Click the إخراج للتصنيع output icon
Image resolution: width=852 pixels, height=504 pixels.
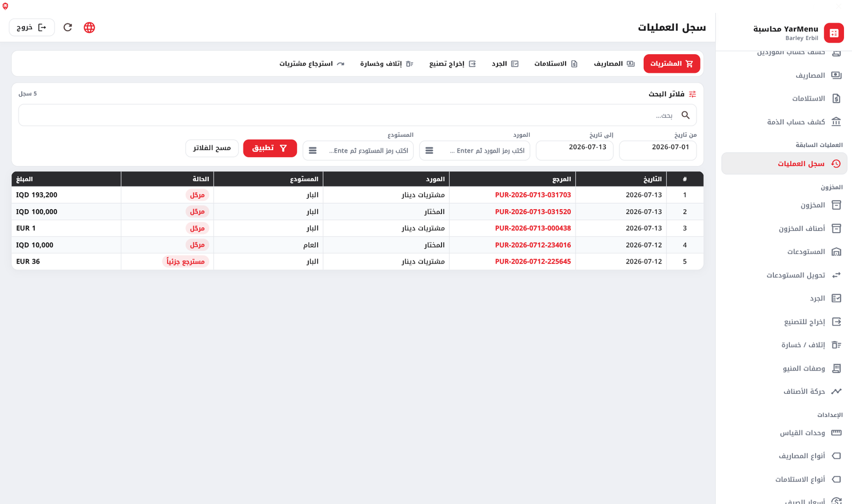[837, 321]
